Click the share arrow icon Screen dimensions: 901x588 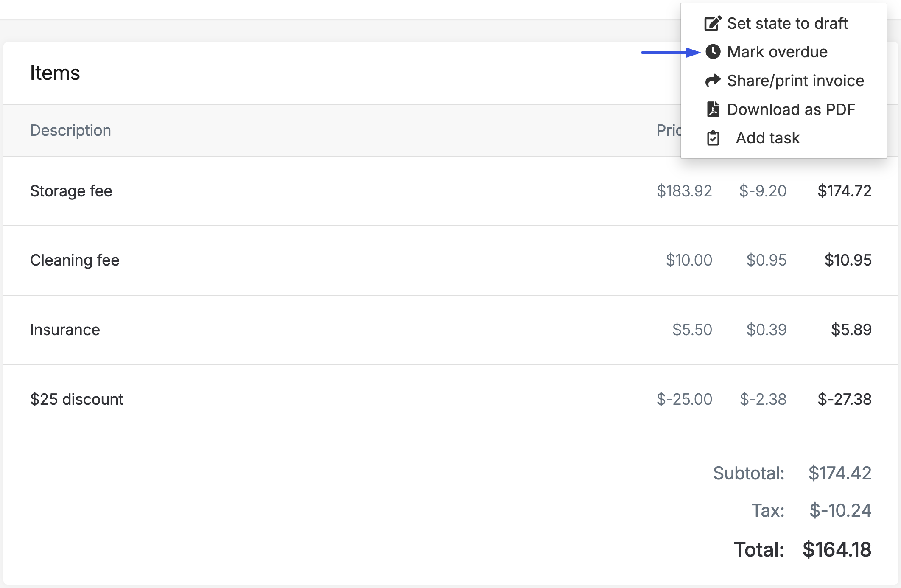tap(713, 80)
